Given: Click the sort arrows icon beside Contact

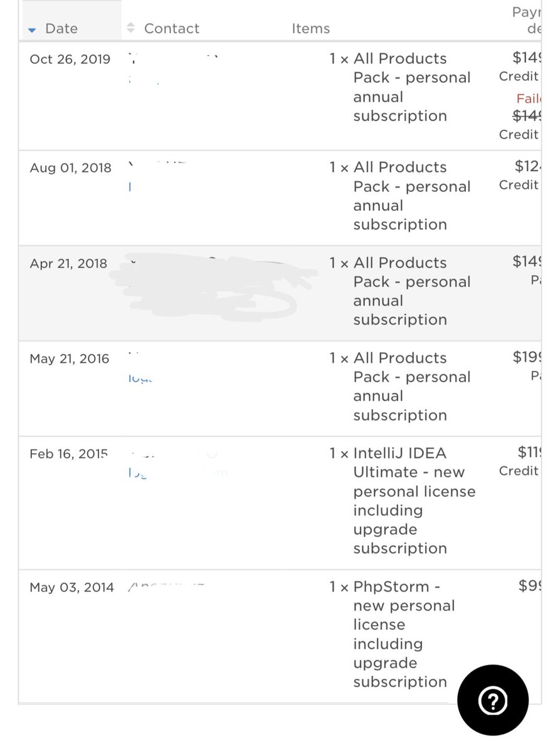Looking at the screenshot, I should 130,28.
